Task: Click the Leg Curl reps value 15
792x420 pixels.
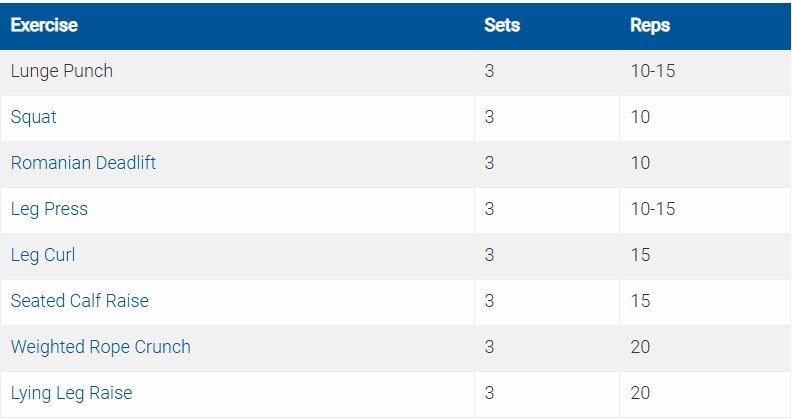Action: click(x=640, y=255)
